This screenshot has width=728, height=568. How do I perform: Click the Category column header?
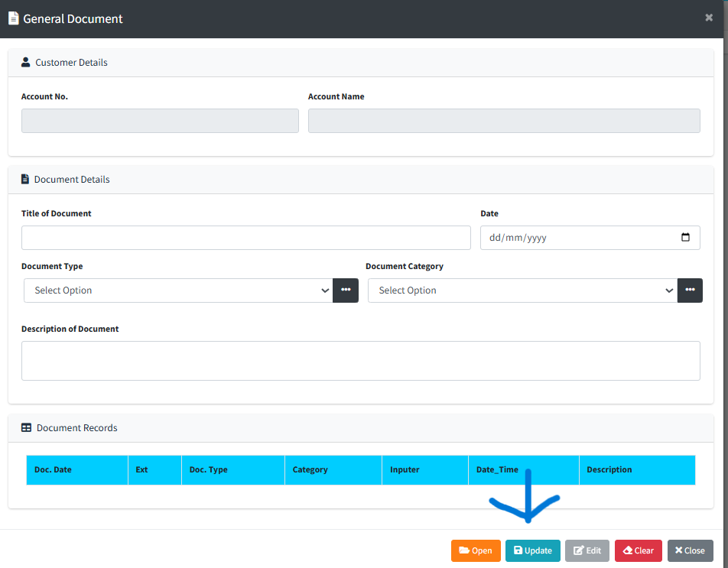point(333,469)
